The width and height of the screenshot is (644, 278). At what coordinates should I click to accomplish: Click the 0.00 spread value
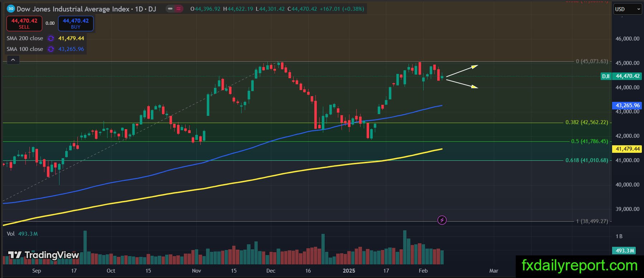coord(50,23)
